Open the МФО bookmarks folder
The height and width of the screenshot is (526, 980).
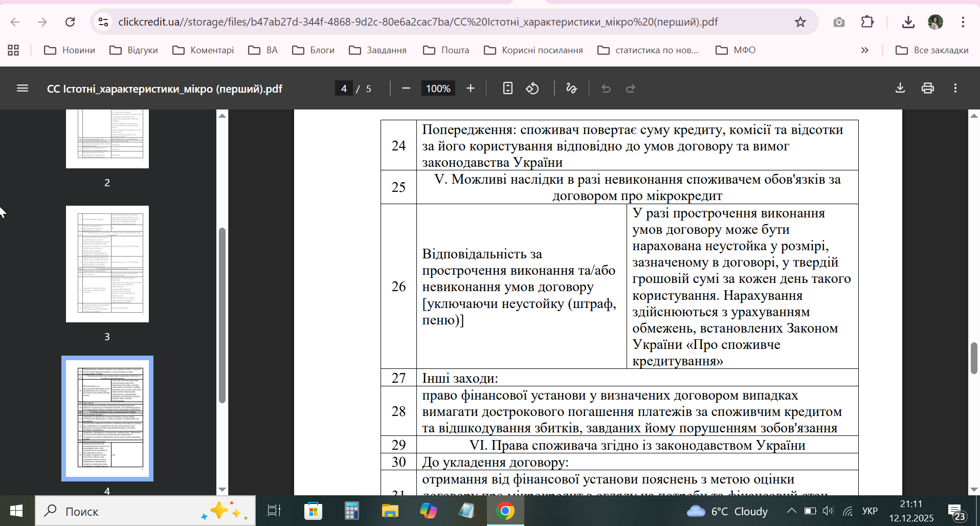(x=736, y=50)
